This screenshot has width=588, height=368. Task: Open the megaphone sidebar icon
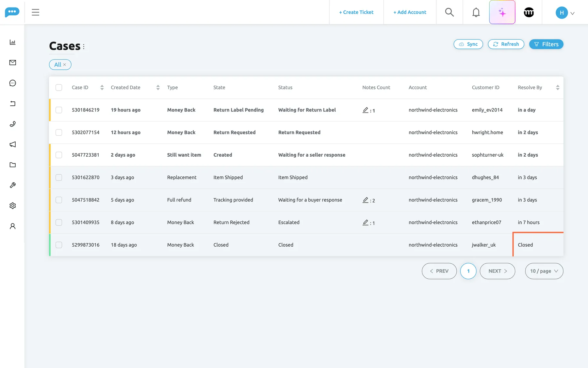(13, 144)
